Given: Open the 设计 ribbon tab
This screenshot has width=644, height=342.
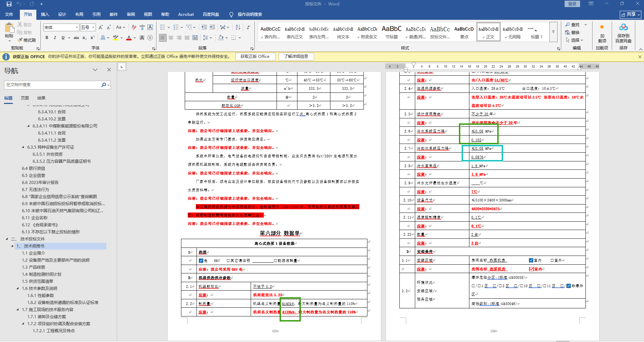Looking at the screenshot, I should [x=62, y=14].
